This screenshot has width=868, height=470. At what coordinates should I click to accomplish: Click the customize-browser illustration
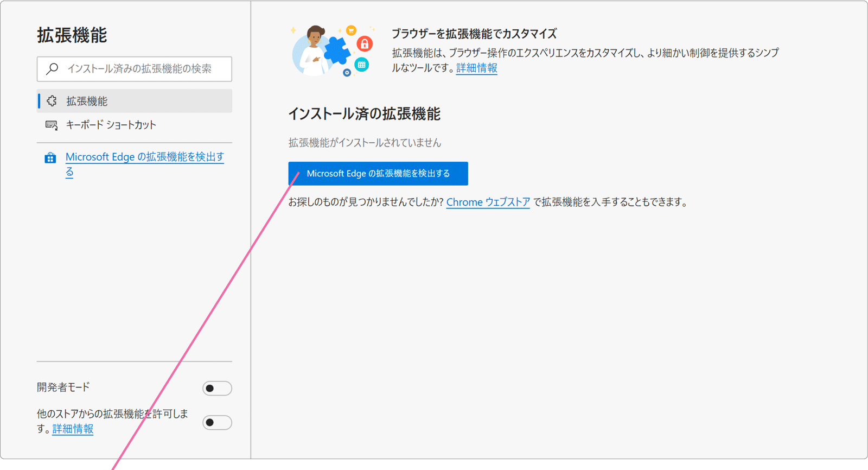tap(333, 50)
